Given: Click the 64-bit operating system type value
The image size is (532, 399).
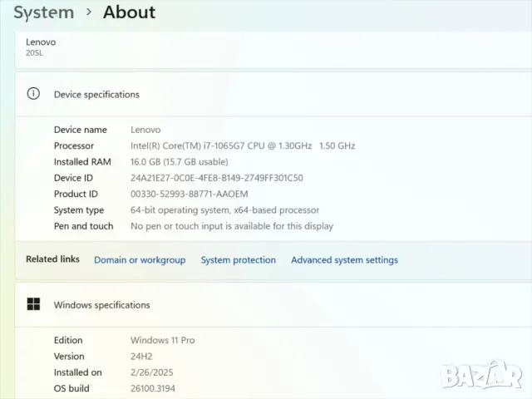Looking at the screenshot, I should click(224, 210).
